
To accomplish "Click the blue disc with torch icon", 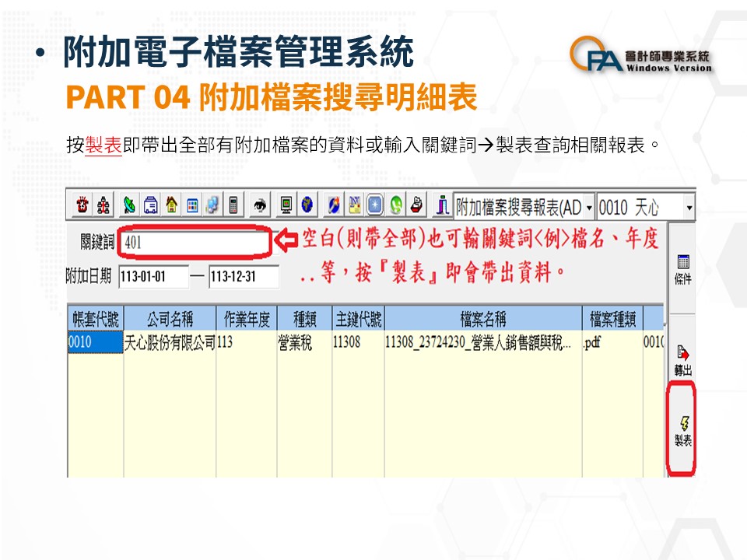I will 334,205.
